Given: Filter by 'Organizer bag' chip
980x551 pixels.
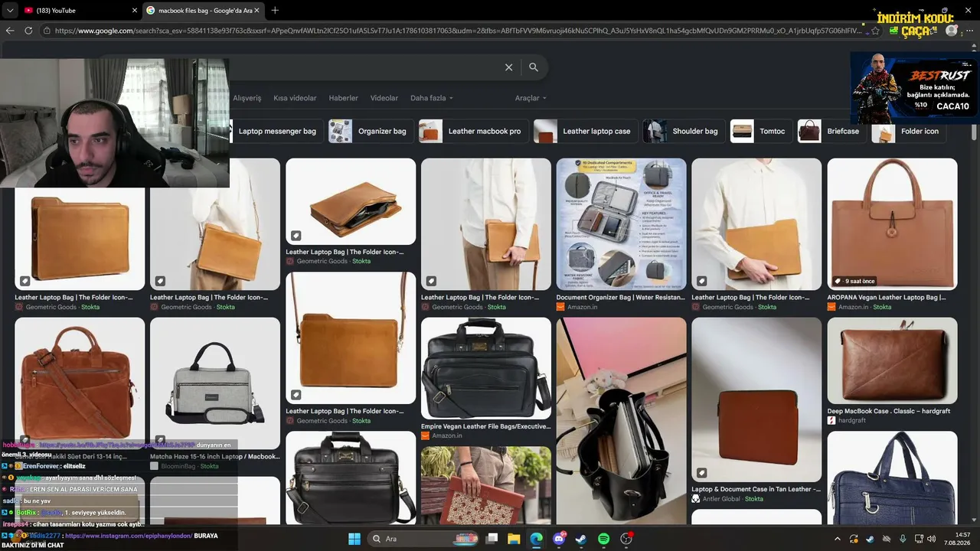Looking at the screenshot, I should pyautogui.click(x=371, y=131).
